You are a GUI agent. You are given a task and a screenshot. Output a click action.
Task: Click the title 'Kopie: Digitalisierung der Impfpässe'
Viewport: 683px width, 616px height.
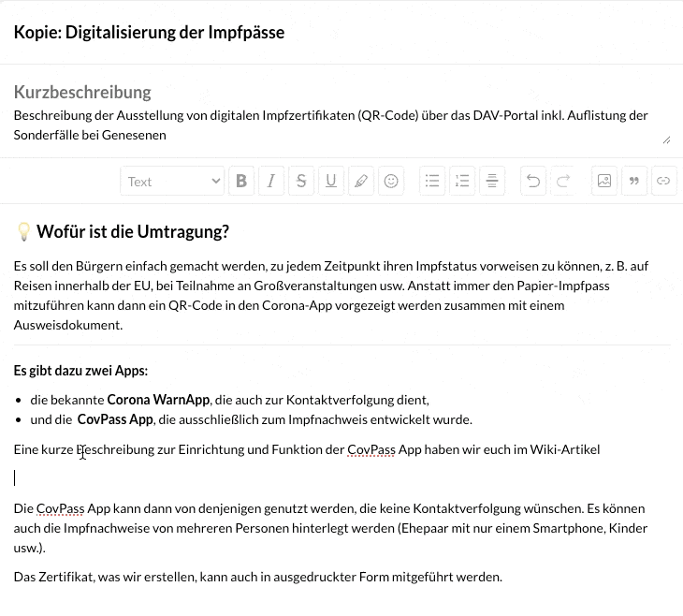tap(150, 33)
